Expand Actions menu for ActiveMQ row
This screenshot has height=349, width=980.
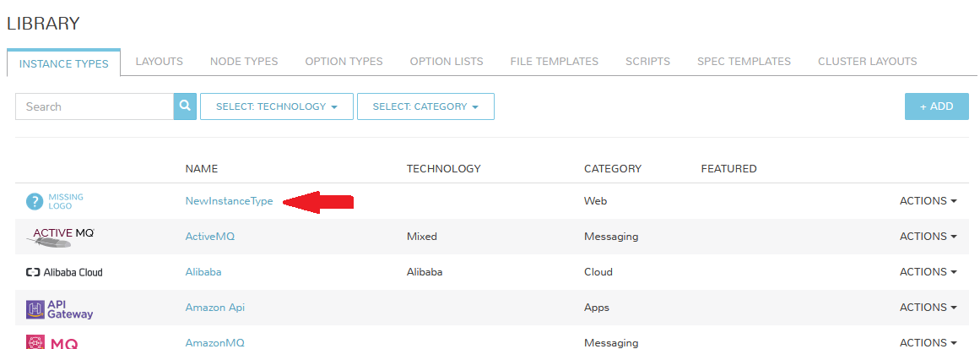pos(928,237)
